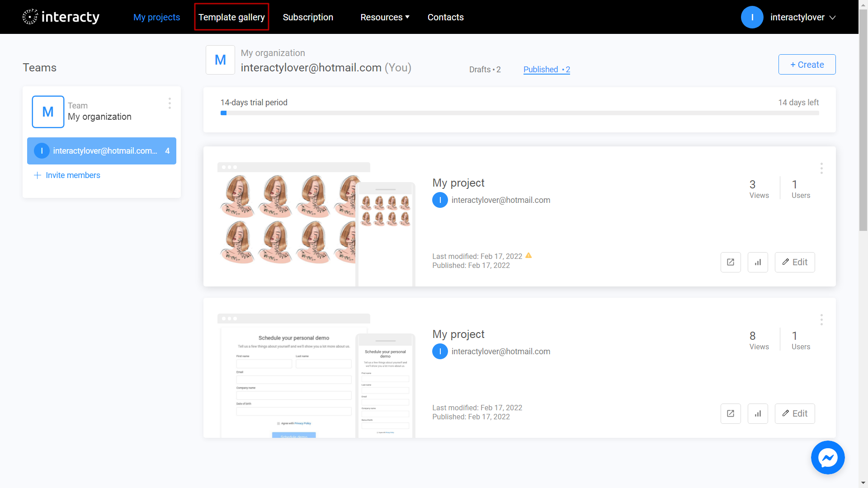Click the three-dot menu icon second project

coord(821,319)
